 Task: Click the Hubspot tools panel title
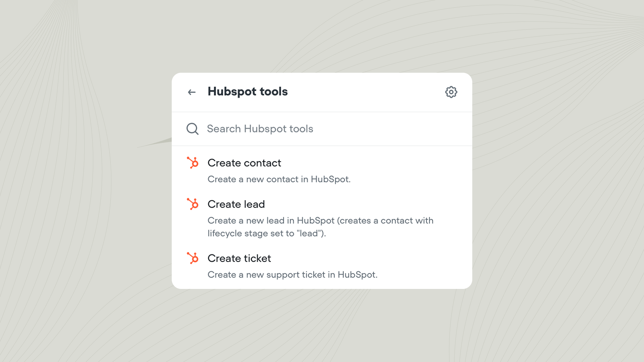(x=248, y=92)
